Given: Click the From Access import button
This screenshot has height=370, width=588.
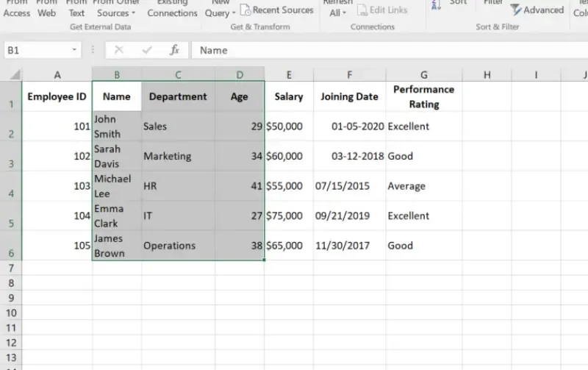Looking at the screenshot, I should pyautogui.click(x=16, y=9).
